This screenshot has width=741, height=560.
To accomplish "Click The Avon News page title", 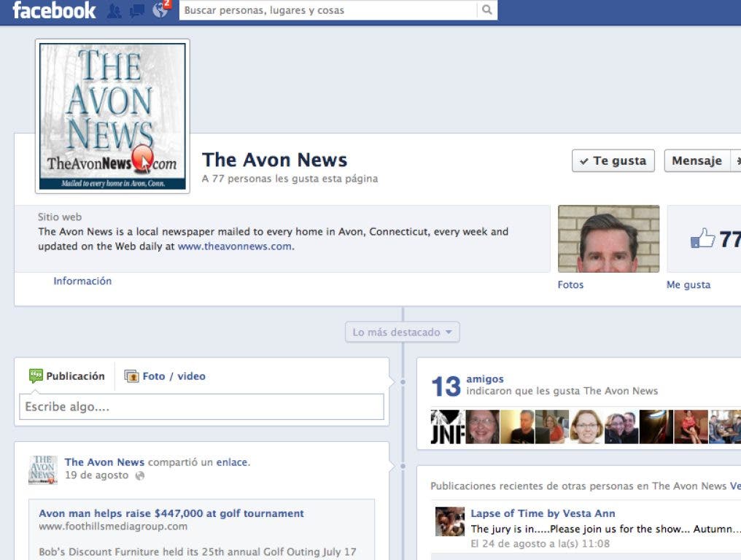I will pyautogui.click(x=274, y=160).
